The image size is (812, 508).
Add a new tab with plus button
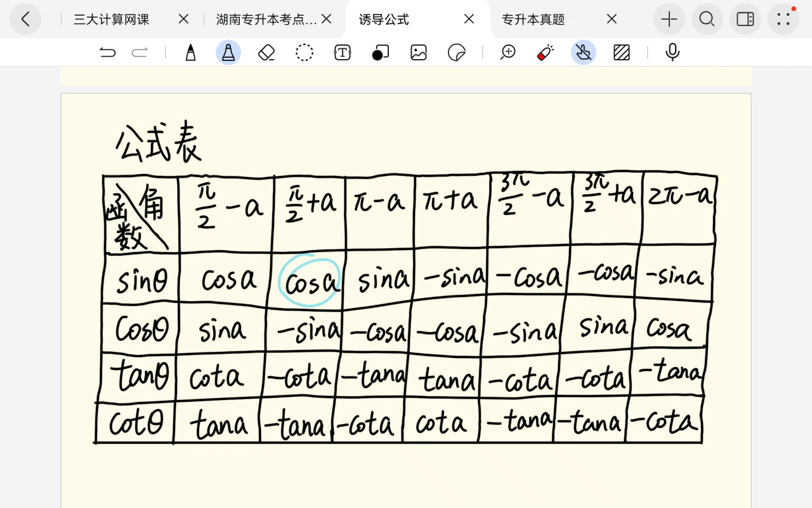[x=669, y=19]
